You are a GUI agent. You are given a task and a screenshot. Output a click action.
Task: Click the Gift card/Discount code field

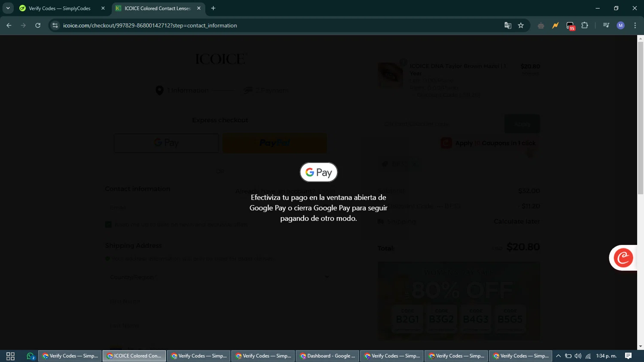(x=440, y=124)
